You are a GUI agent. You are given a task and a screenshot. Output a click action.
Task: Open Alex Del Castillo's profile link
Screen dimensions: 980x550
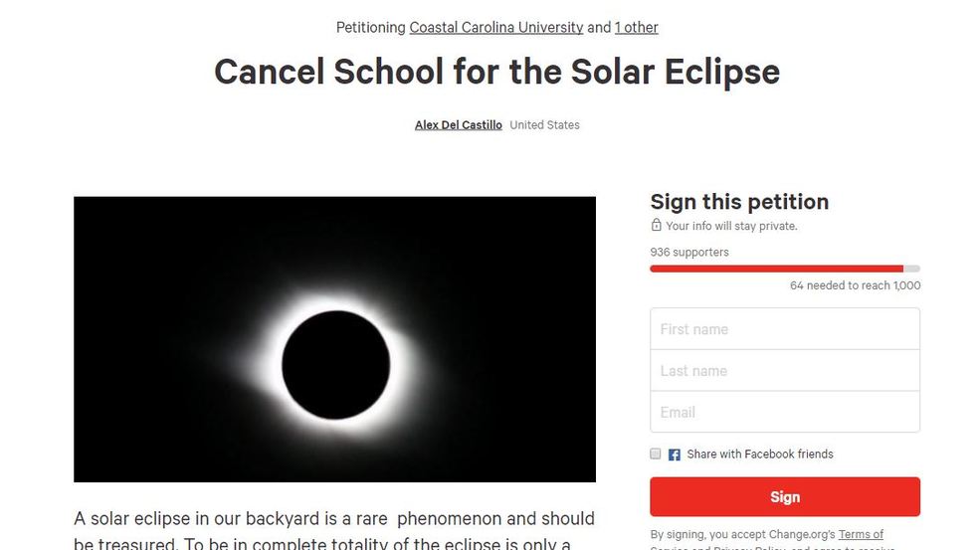pos(458,125)
